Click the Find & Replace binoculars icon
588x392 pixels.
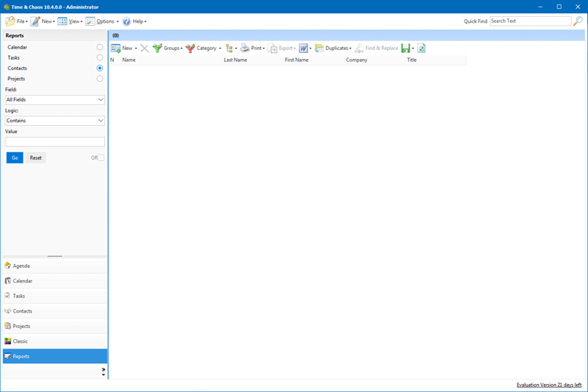[x=359, y=48]
